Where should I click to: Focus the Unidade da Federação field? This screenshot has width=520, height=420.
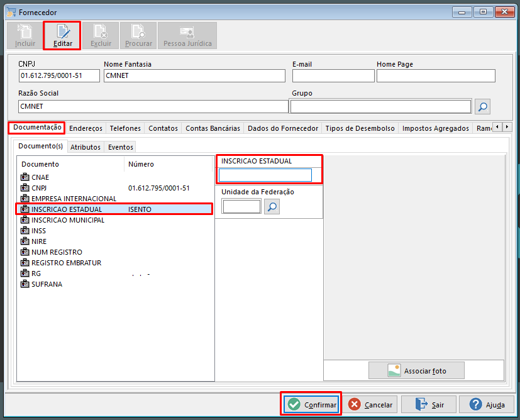pos(241,206)
